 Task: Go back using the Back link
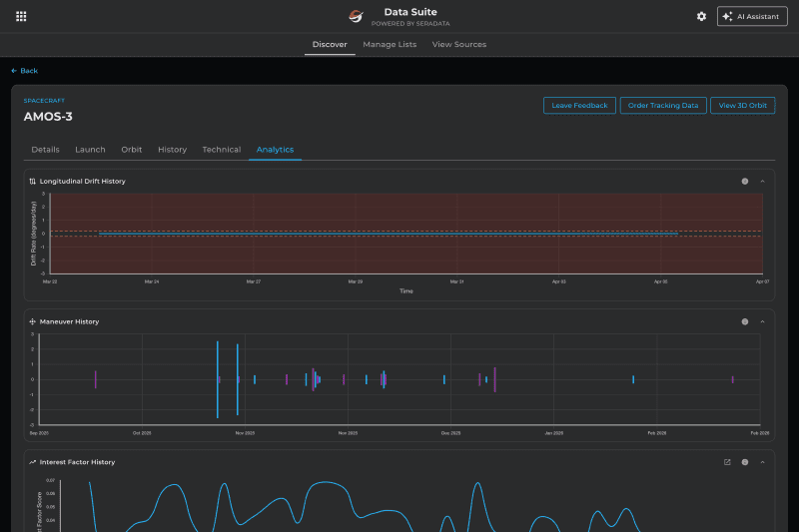point(24,71)
